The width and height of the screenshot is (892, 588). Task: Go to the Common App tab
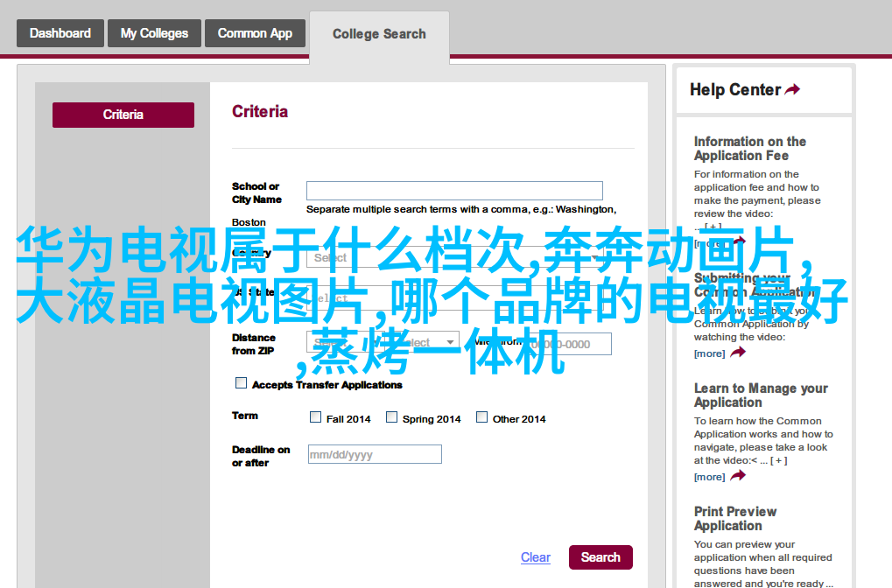(255, 33)
